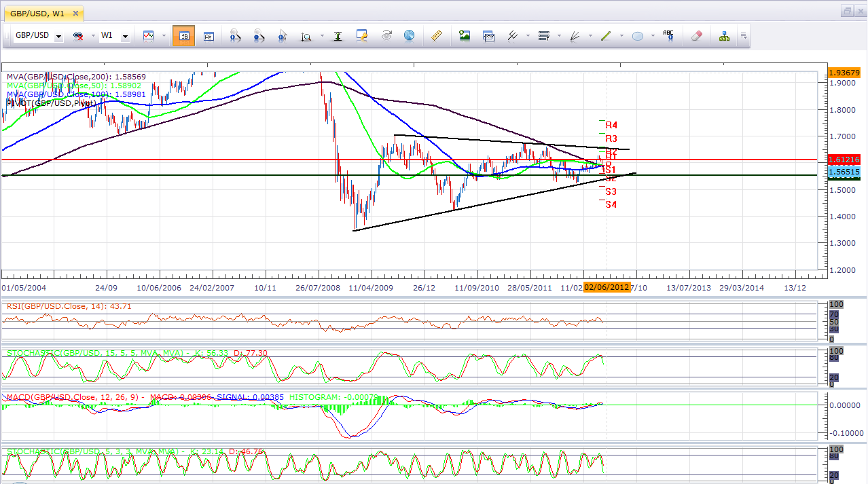Image resolution: width=868 pixels, height=484 pixels.
Task: Click the MVA 50 indicator label
Action: click(x=74, y=86)
